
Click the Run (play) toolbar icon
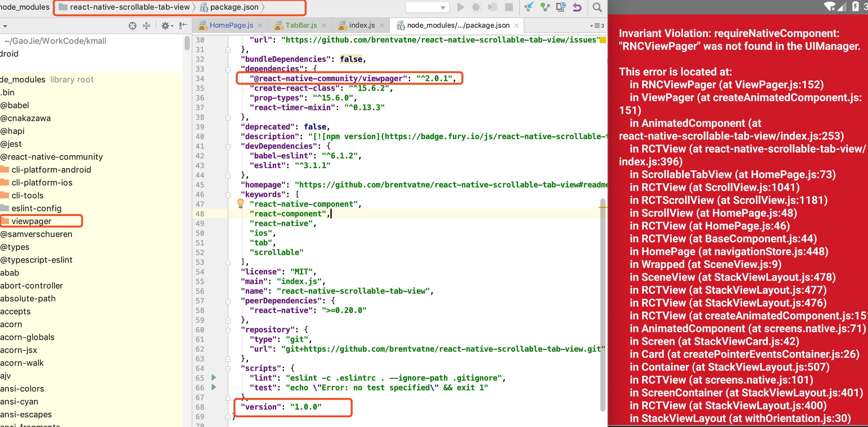(460, 7)
